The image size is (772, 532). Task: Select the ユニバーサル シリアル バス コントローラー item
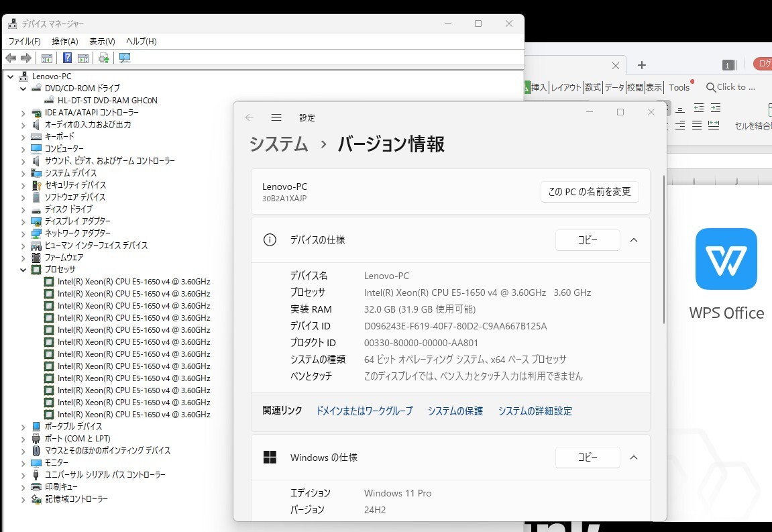coord(105,475)
